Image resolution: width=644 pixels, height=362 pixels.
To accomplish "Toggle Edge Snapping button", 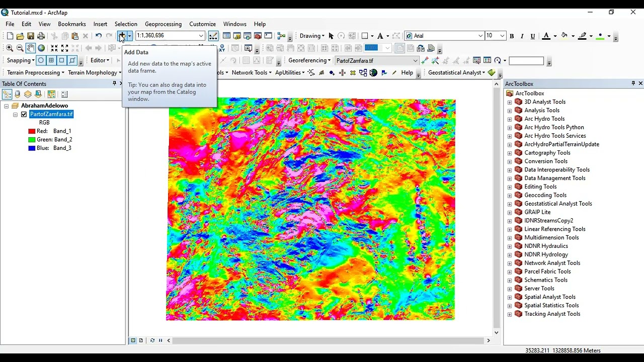I will (72, 60).
